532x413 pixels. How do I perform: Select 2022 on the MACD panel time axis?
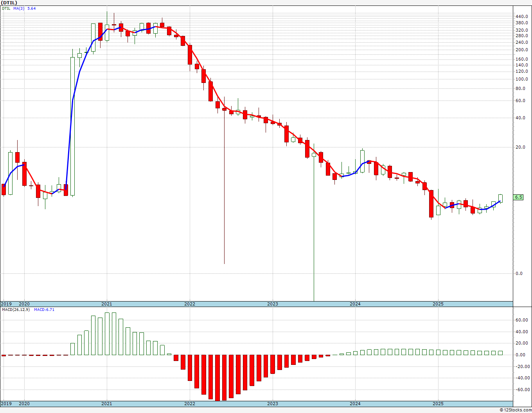pos(190,404)
